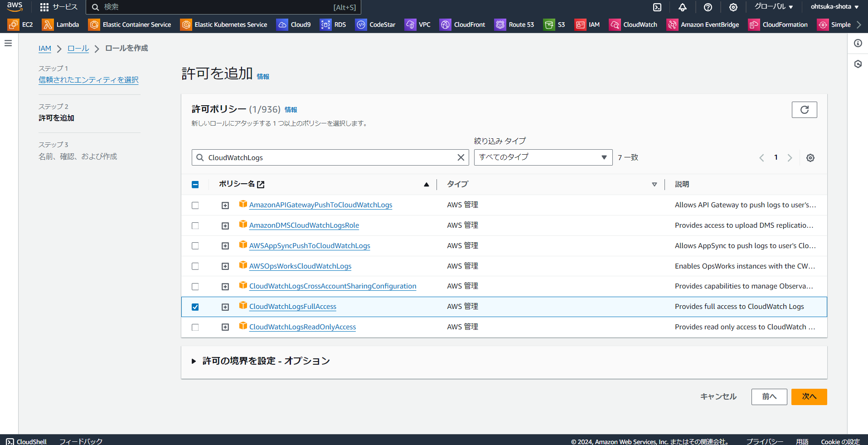Open the Elastic Kubernetes Service shortcut

pos(224,24)
